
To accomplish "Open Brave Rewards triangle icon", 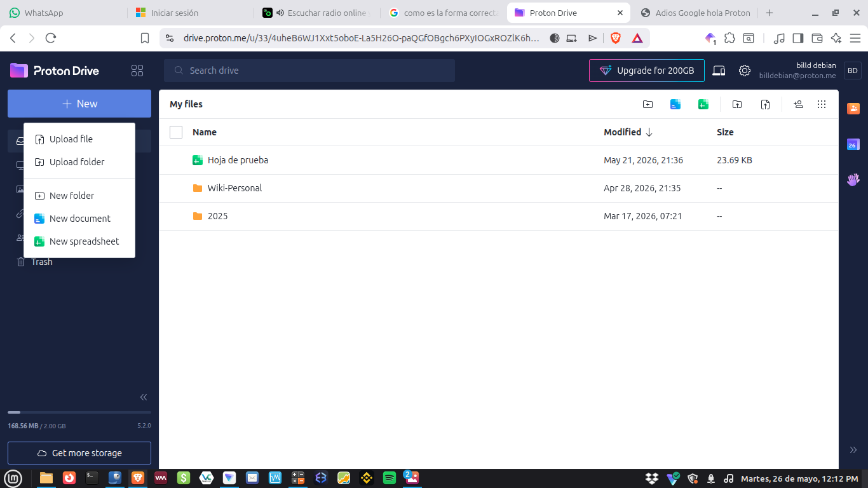I will point(637,38).
